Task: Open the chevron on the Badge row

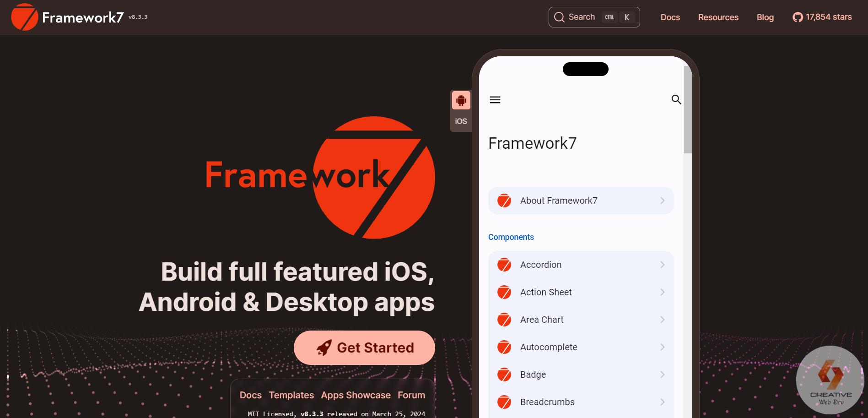Action: click(663, 375)
